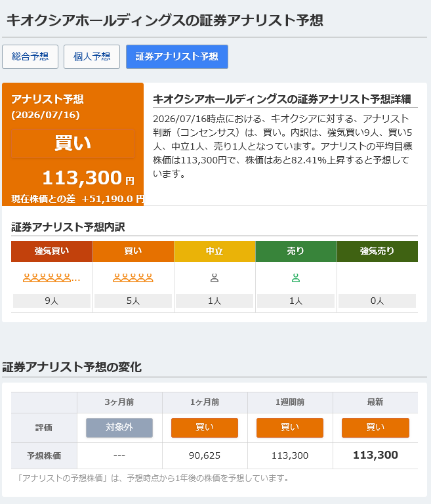Click the 5人 count cell
This screenshot has width=431, height=504.
pyautogui.click(x=133, y=301)
